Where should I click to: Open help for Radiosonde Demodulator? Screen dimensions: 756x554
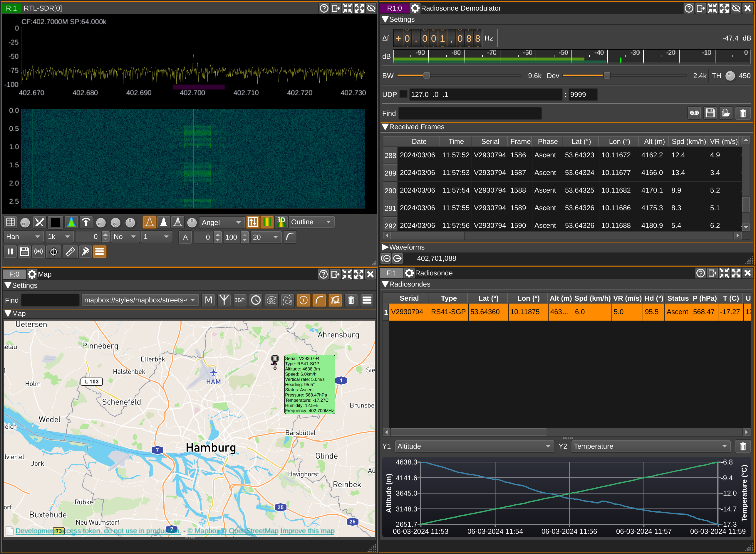click(x=688, y=8)
